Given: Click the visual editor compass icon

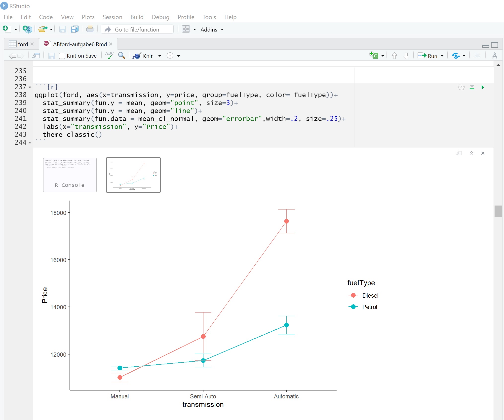Looking at the screenshot, I should 495,55.
